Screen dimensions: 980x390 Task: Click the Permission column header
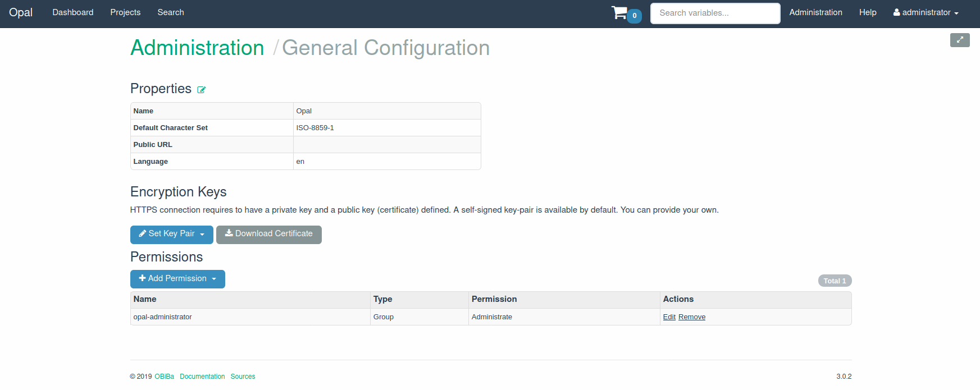[564, 300]
